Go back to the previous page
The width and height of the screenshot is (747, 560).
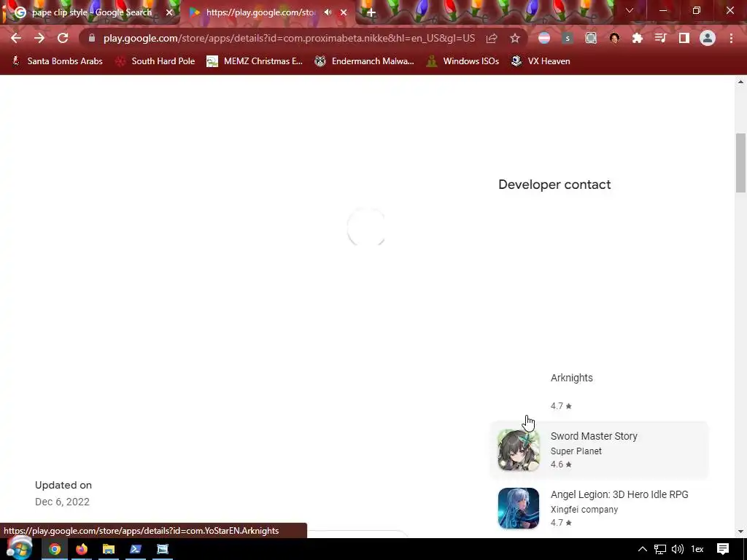click(16, 38)
